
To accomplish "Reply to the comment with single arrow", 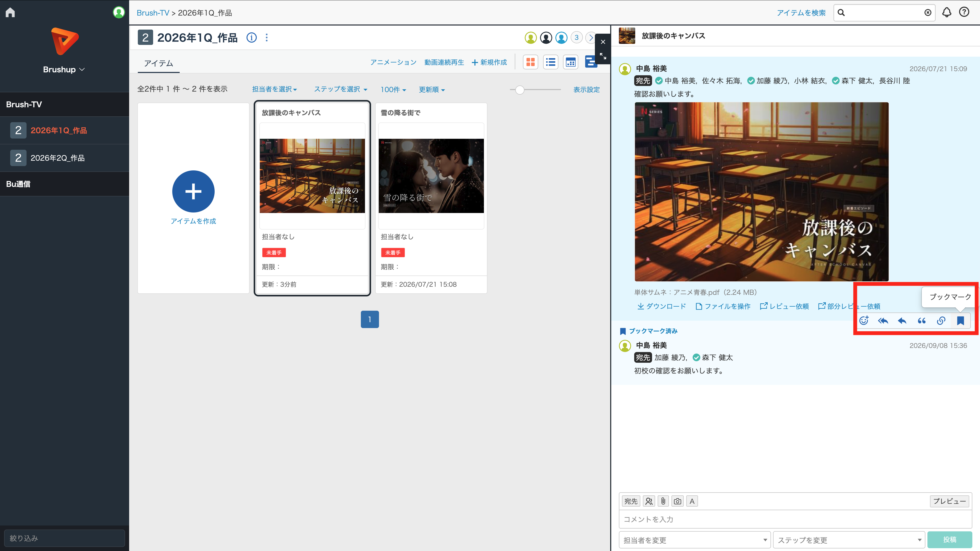I will [902, 321].
